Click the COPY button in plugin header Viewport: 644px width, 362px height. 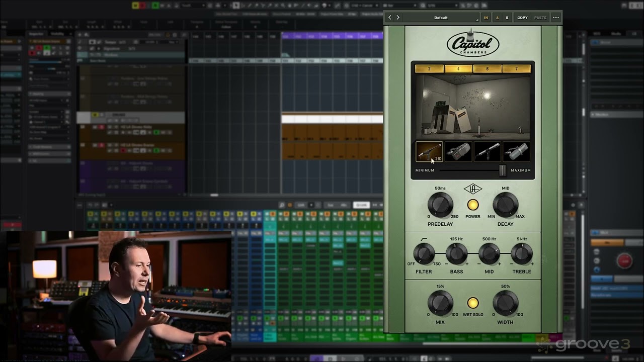(523, 18)
